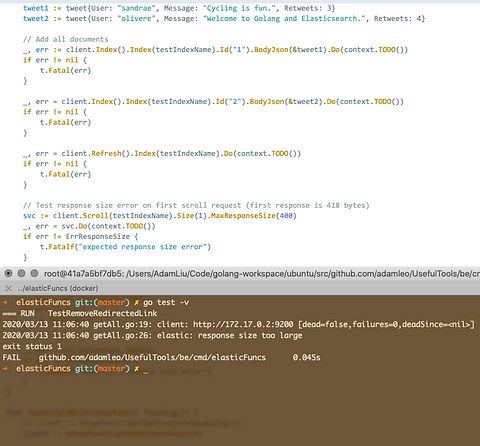
Task: Click the tweet2 variable declaration
Action: pos(36,19)
